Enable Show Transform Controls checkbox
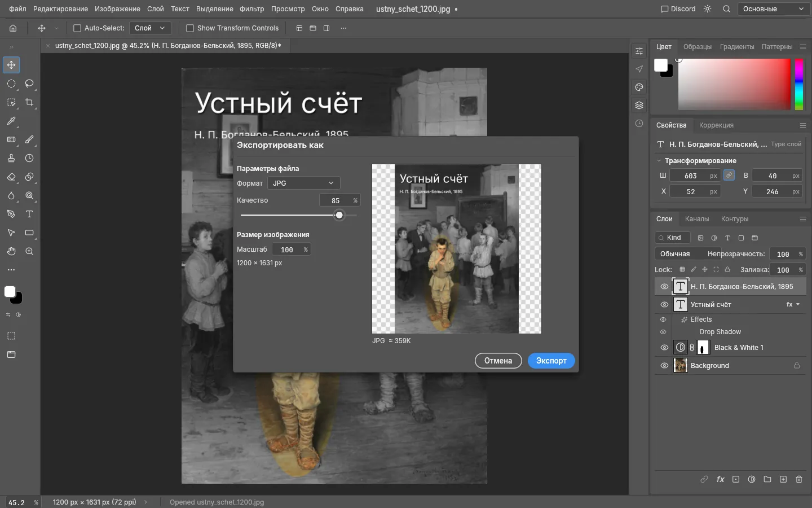 click(x=190, y=28)
